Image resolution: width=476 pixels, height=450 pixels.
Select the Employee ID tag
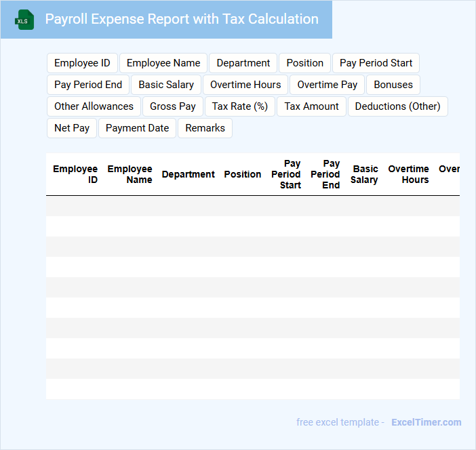click(x=82, y=63)
